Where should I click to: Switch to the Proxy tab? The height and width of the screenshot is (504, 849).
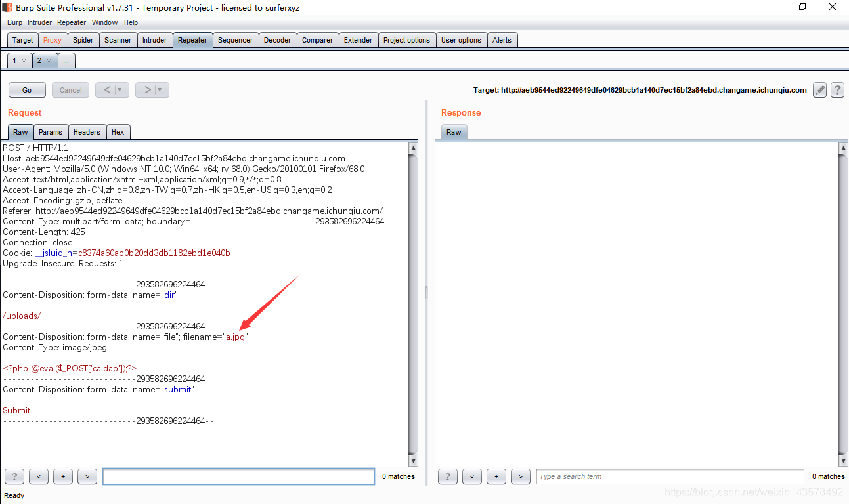coord(53,40)
